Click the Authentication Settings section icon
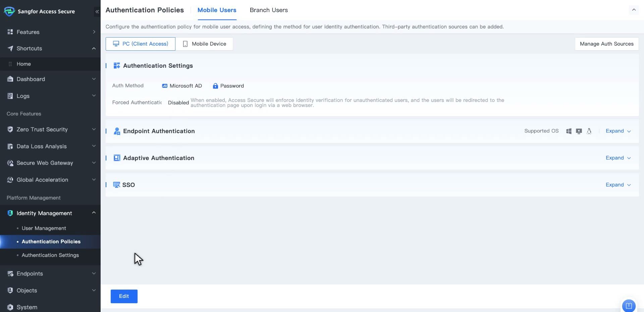Viewport: 644px width, 312px height. [117, 65]
